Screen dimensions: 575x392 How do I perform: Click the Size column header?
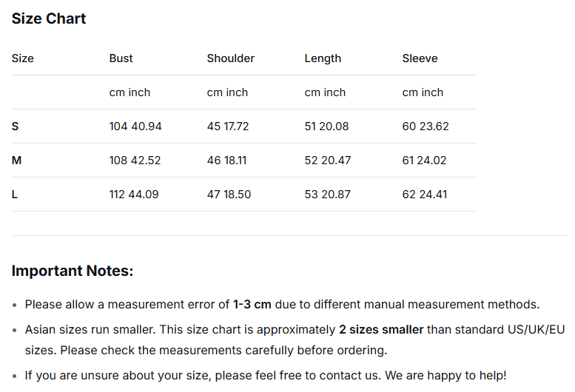coord(23,58)
